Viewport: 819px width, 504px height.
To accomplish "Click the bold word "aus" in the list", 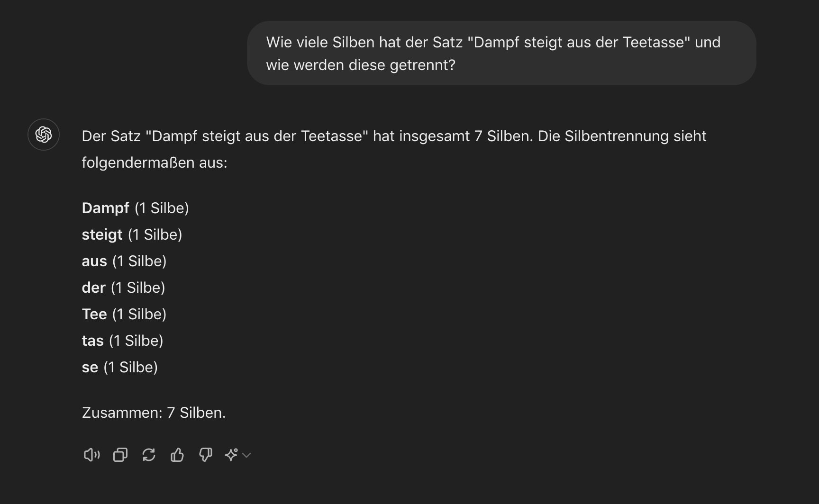I will (x=94, y=261).
